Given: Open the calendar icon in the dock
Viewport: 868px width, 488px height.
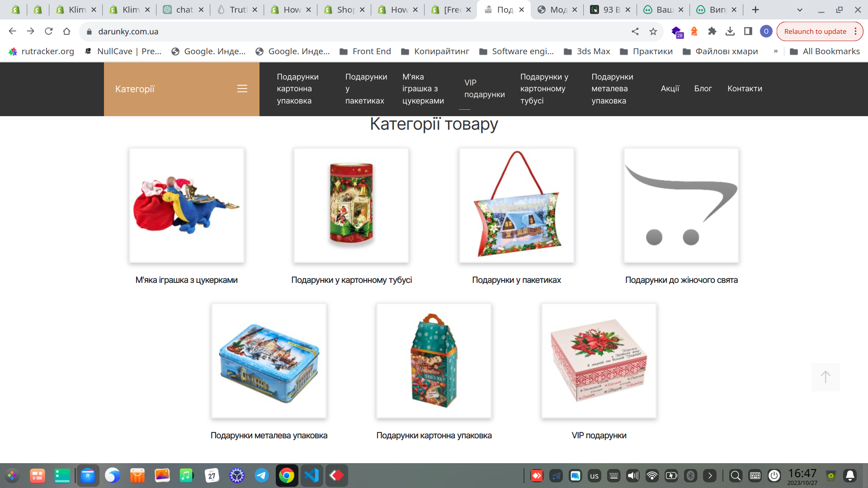Looking at the screenshot, I should tap(212, 475).
